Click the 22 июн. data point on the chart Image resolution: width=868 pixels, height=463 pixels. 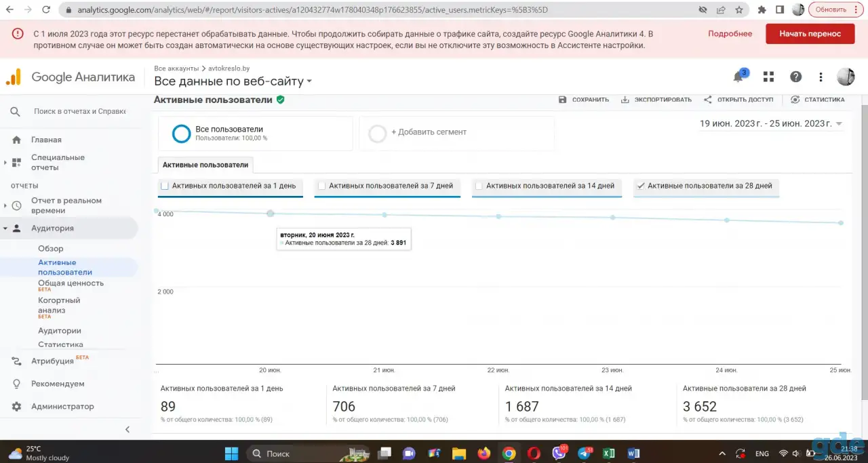498,216
